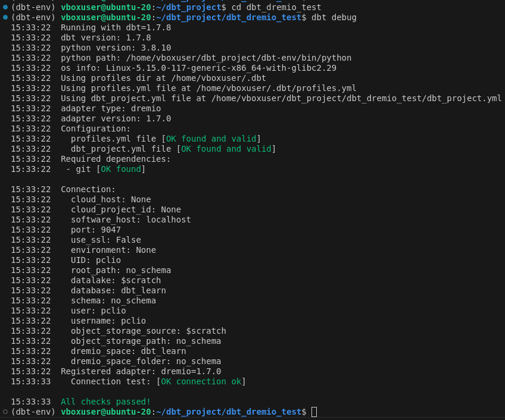Click the 'git [OK found]' line
The width and height of the screenshot is (505, 420).
click(x=105, y=170)
